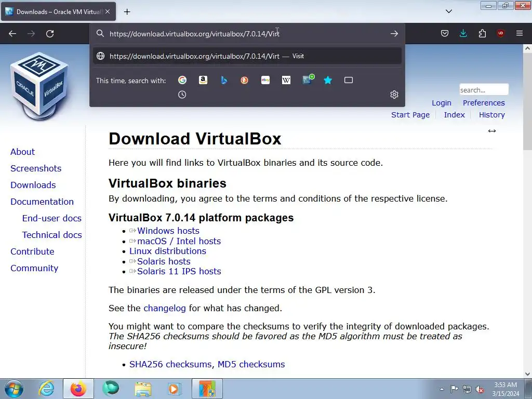Click the page scrollbar down arrow
The image size is (532, 399).
tap(527, 374)
